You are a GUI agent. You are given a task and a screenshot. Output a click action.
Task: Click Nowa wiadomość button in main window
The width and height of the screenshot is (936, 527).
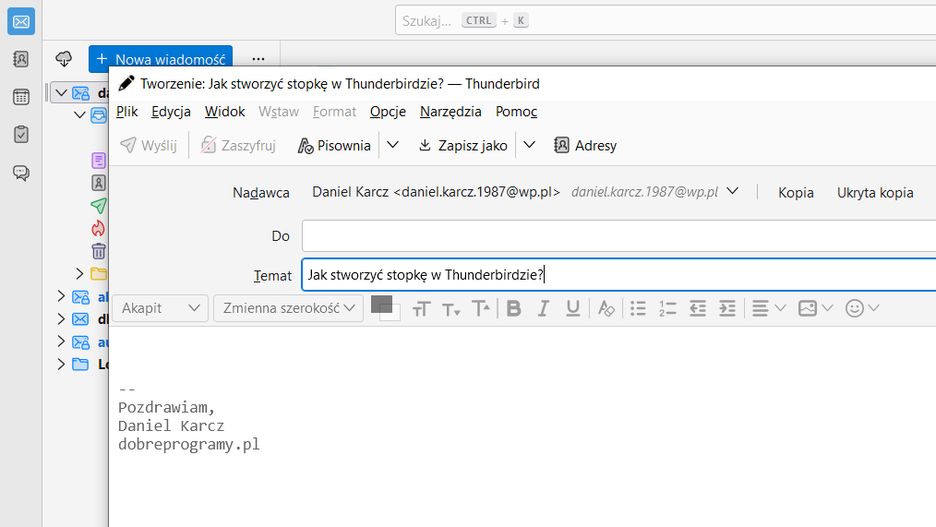coord(161,59)
